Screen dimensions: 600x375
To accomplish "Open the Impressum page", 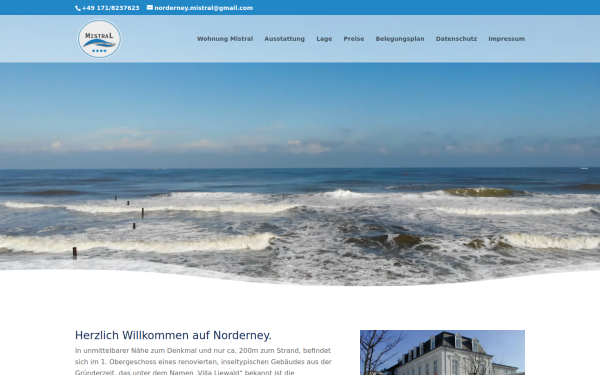I will point(507,39).
